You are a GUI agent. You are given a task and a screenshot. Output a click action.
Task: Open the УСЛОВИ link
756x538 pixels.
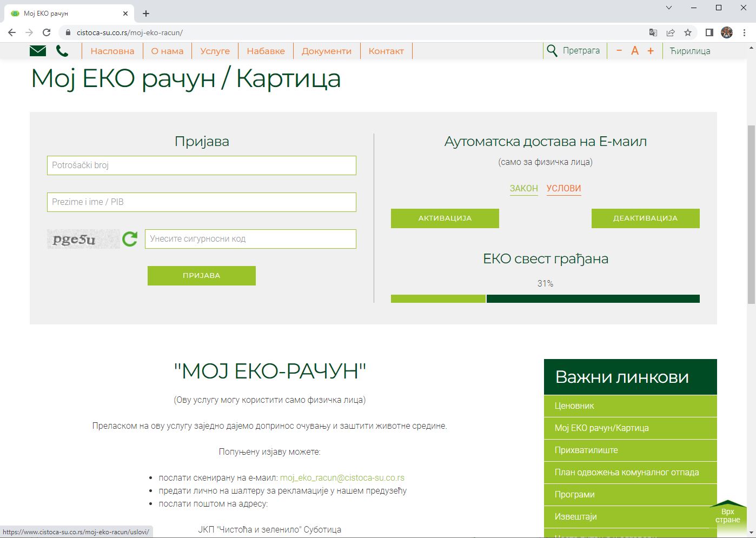(x=563, y=188)
